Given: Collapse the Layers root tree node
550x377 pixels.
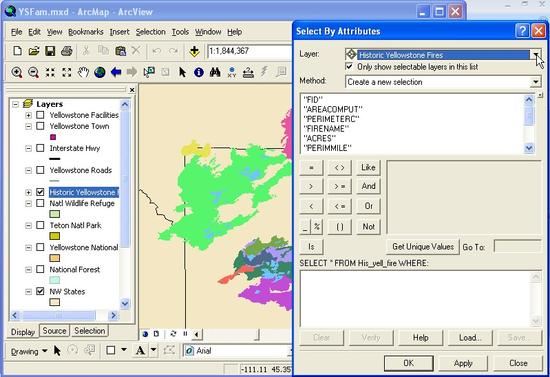Looking at the screenshot, I should [x=15, y=104].
